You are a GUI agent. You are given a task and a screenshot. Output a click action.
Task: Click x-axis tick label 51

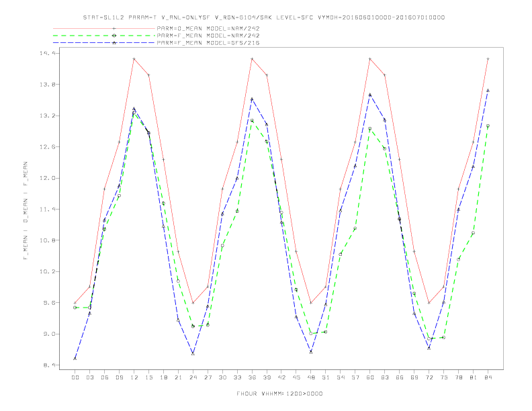coord(326,377)
